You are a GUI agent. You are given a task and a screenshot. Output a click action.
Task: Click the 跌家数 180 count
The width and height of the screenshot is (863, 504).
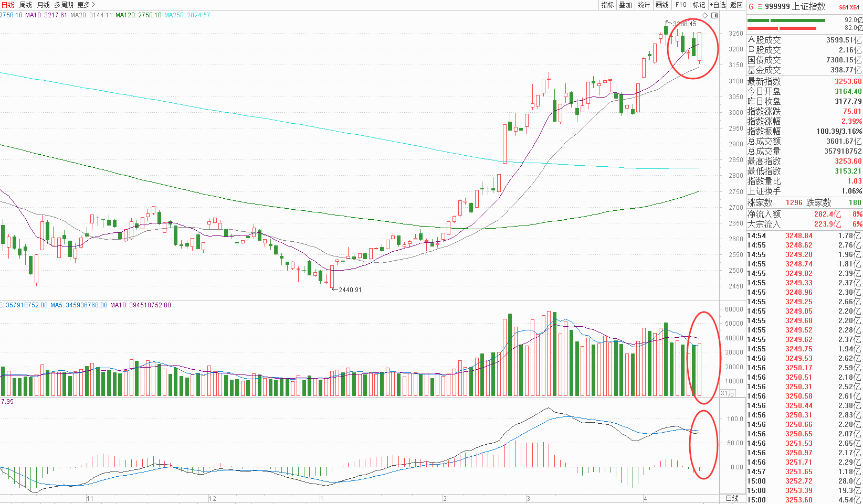pyautogui.click(x=855, y=202)
